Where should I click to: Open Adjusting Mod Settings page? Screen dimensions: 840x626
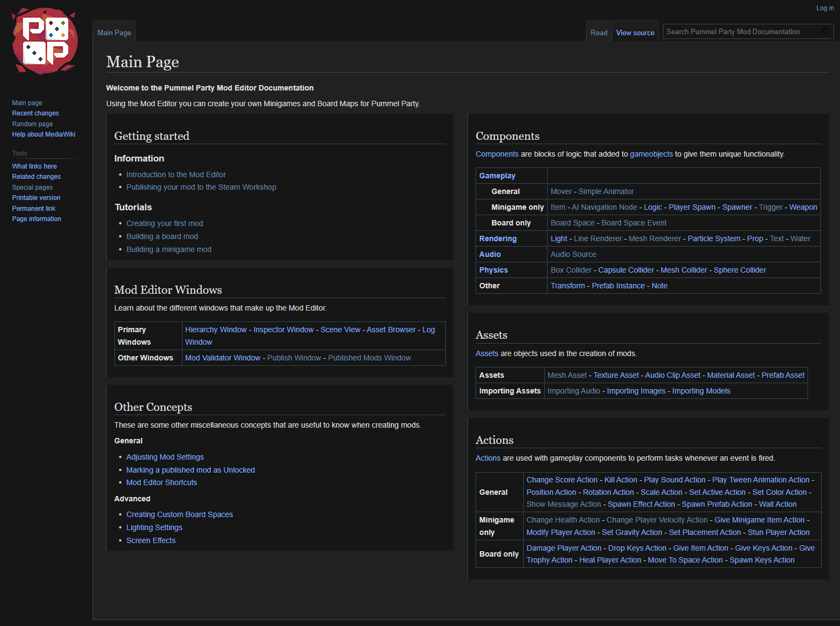(165, 457)
